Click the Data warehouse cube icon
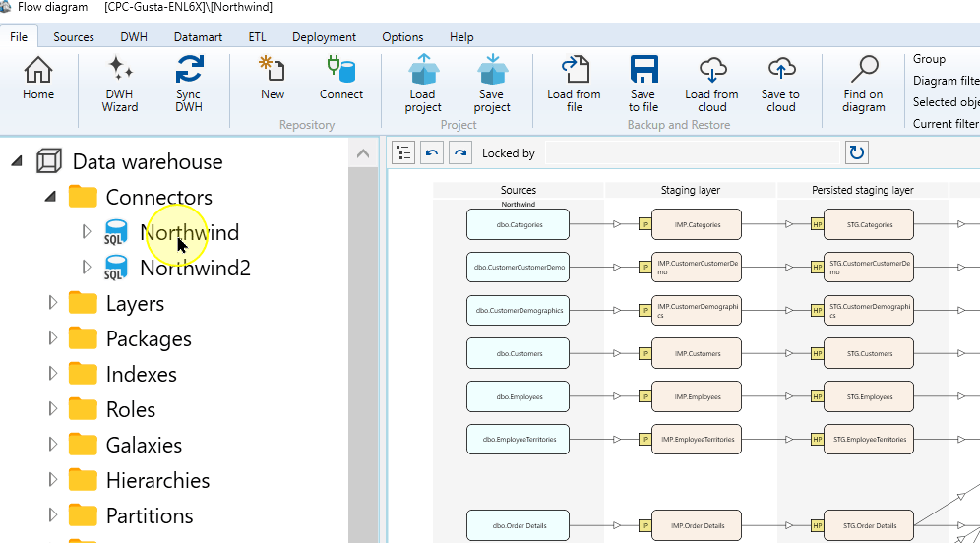This screenshot has width=980, height=543. pos(49,161)
